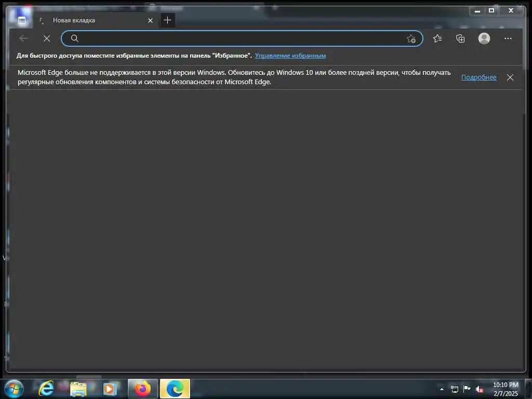Open the Action Center flag icon
The height and width of the screenshot is (399, 532).
467,389
